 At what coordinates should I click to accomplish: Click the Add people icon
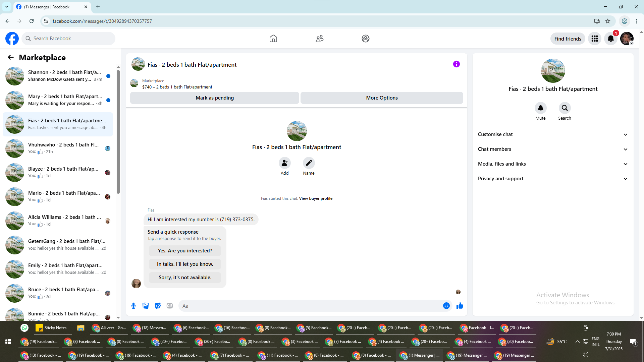(284, 163)
